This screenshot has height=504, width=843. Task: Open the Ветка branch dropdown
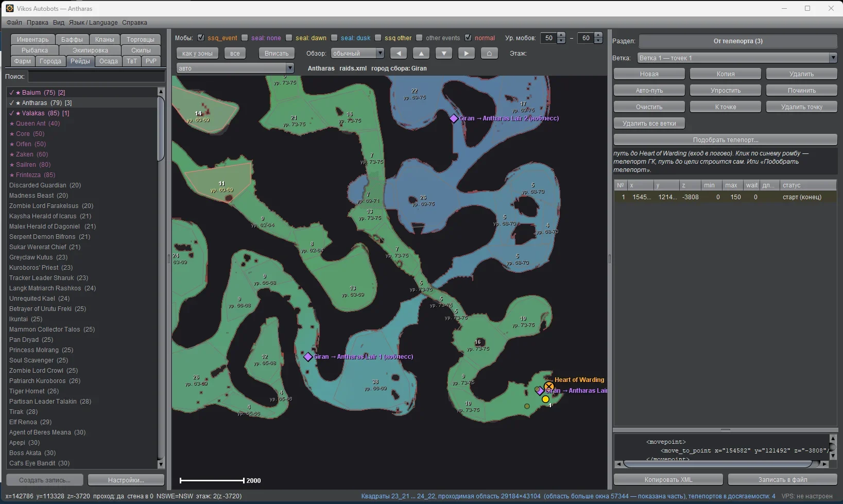(737, 58)
